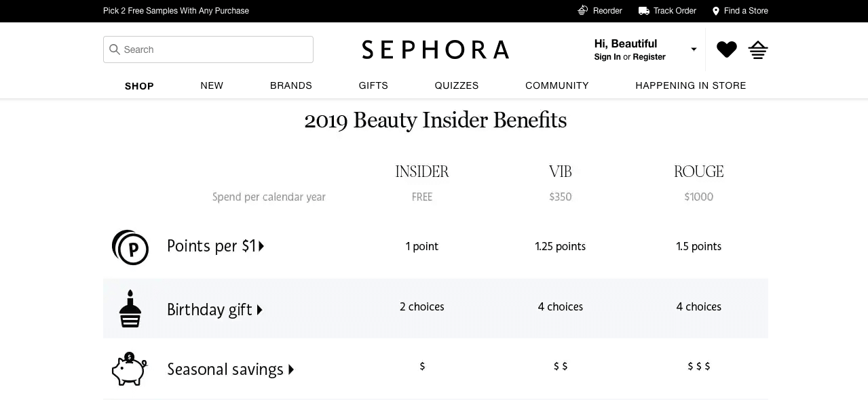
Task: Click the search magnifier icon
Action: click(x=115, y=49)
